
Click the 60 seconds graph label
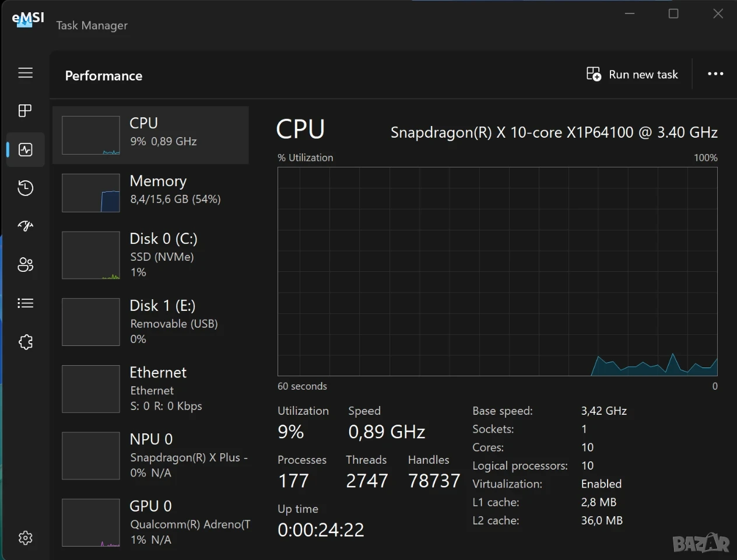click(x=302, y=386)
